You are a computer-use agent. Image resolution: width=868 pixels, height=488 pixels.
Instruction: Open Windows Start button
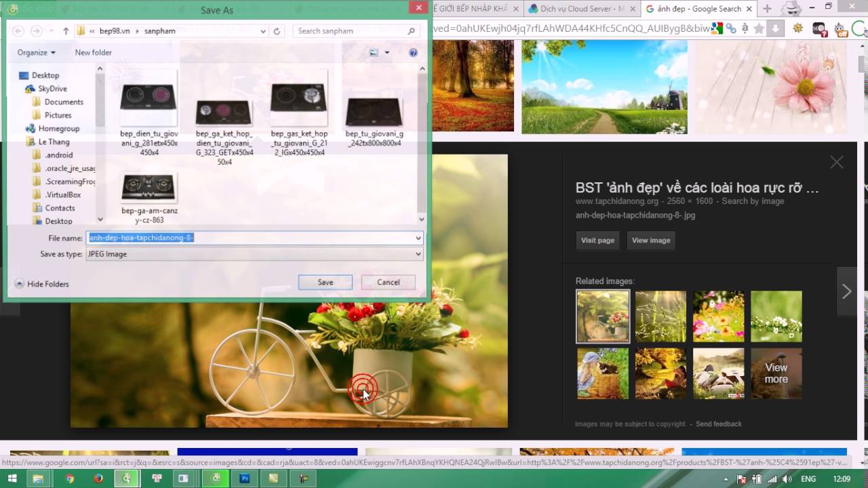(14, 479)
